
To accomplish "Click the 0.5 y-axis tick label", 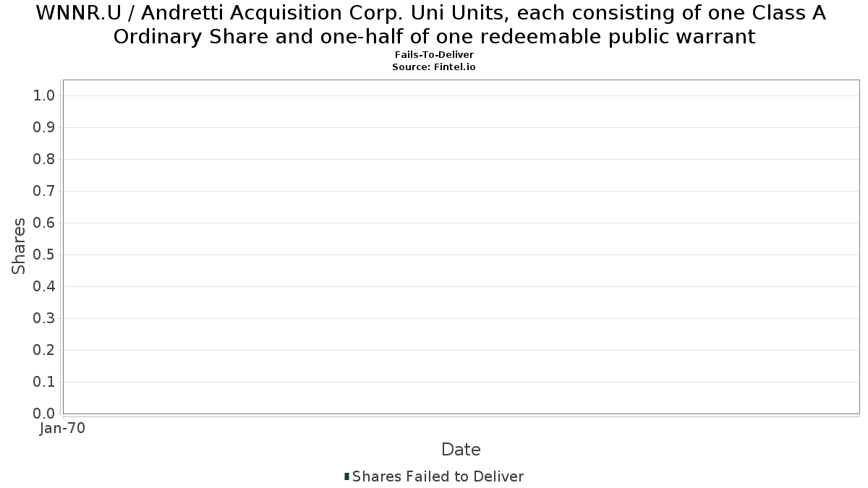I will 45,254.
